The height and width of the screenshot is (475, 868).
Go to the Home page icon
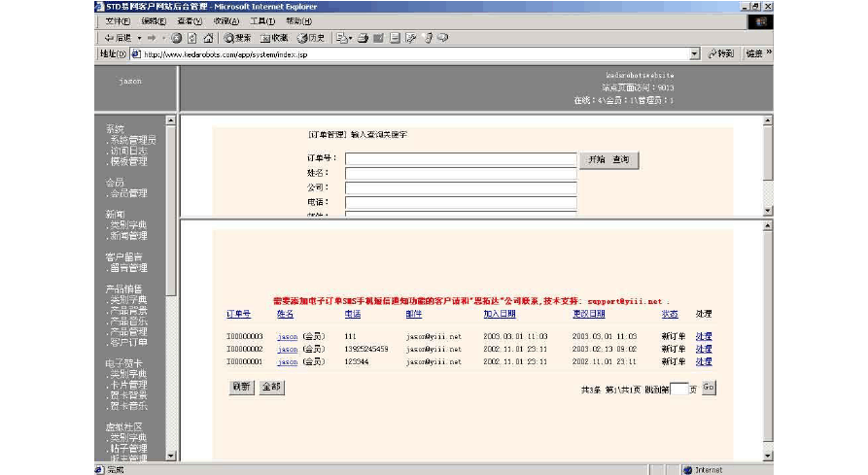[208, 38]
